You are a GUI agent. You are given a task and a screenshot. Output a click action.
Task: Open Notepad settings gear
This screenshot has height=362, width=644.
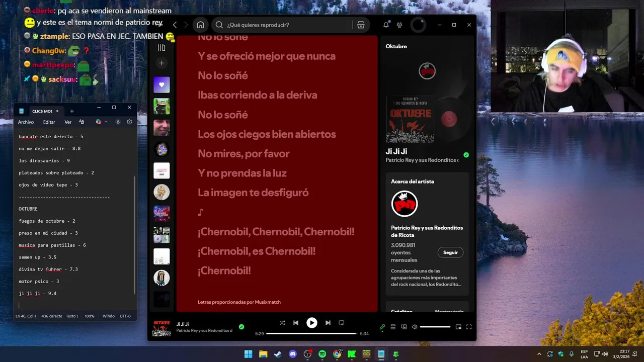click(129, 122)
